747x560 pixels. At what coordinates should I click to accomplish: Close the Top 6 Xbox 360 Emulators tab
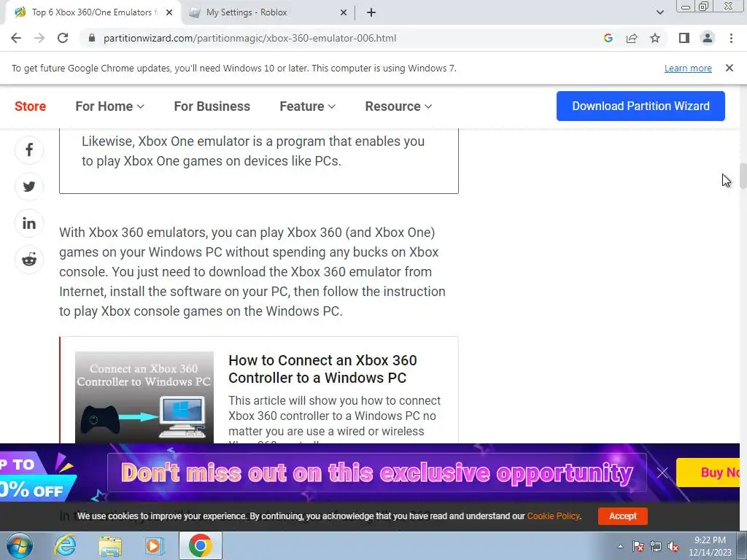pyautogui.click(x=169, y=12)
